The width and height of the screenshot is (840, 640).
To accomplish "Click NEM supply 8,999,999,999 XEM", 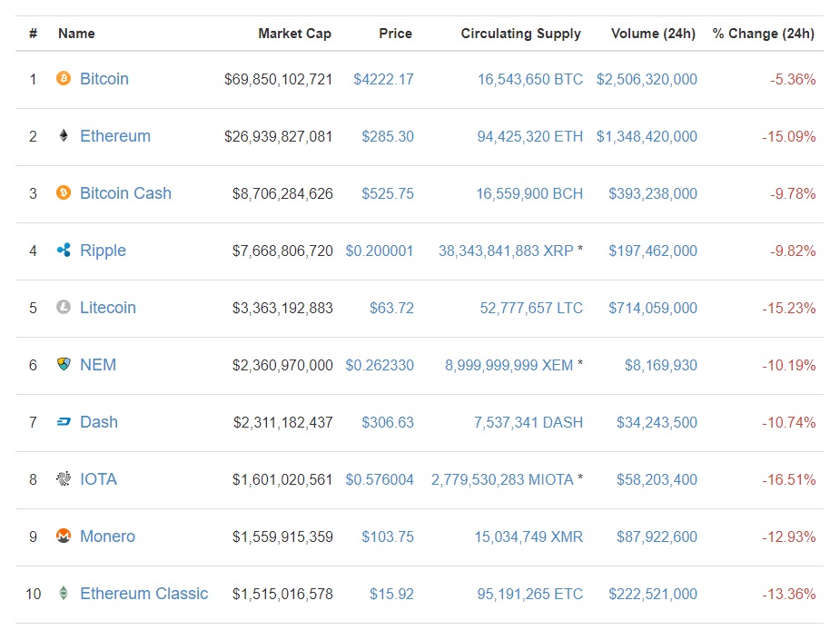I will (x=509, y=366).
